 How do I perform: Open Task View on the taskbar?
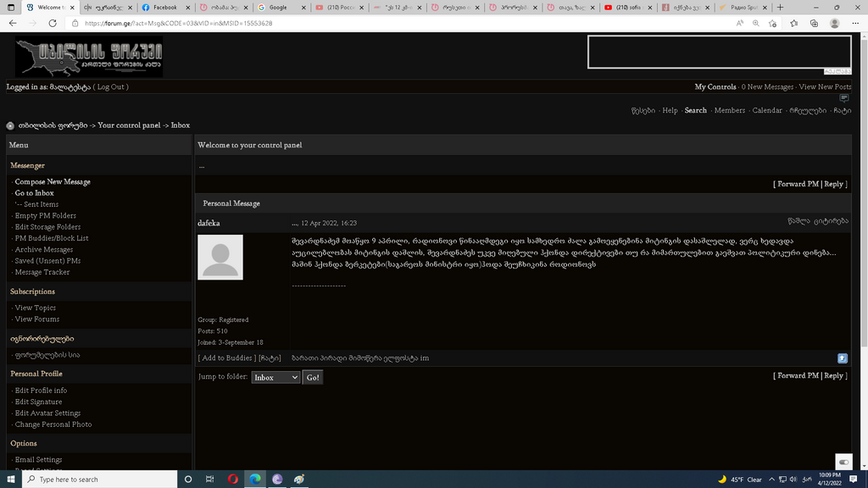[210, 480]
